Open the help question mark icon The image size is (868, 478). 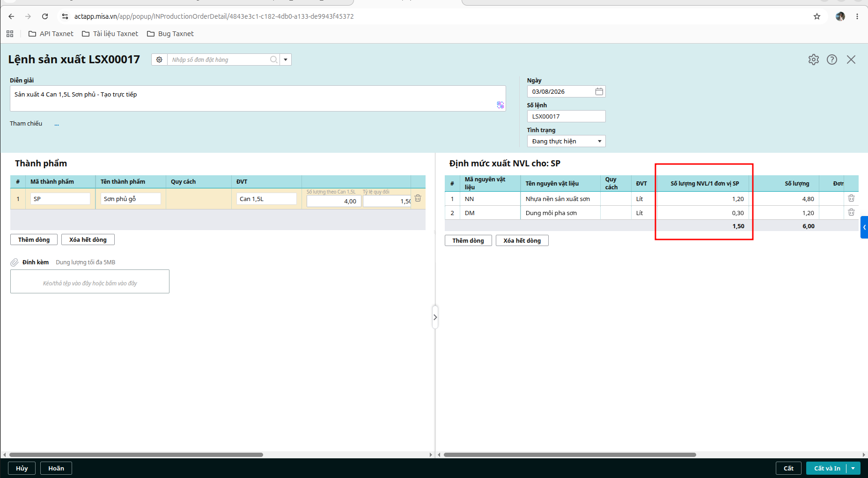(832, 60)
